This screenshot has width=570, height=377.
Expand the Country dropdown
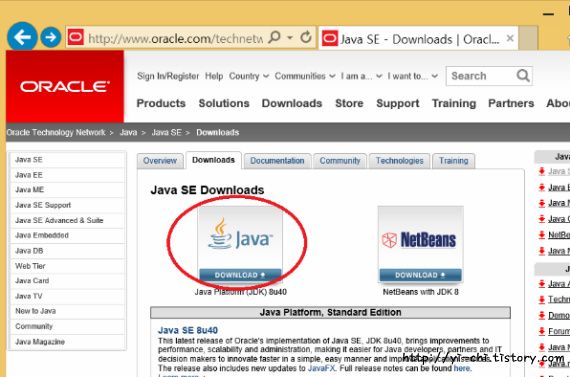pos(249,76)
